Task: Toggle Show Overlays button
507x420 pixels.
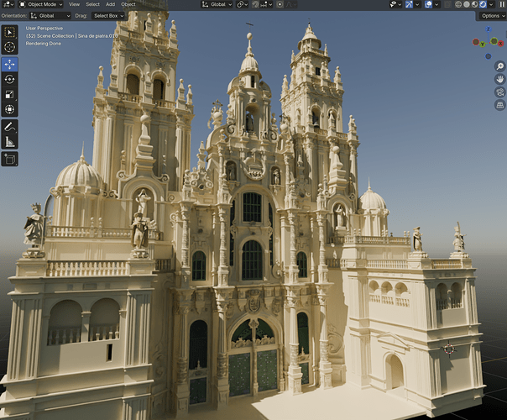Action: [428, 4]
